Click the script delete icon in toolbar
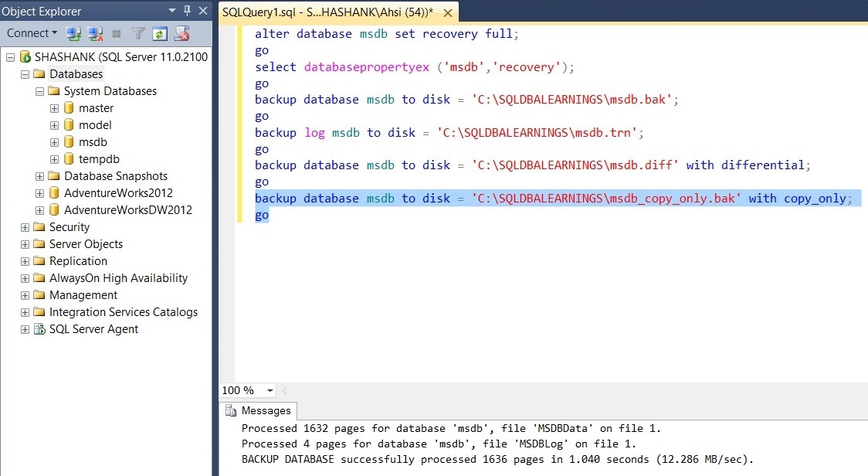The width and height of the screenshot is (868, 476). [181, 33]
